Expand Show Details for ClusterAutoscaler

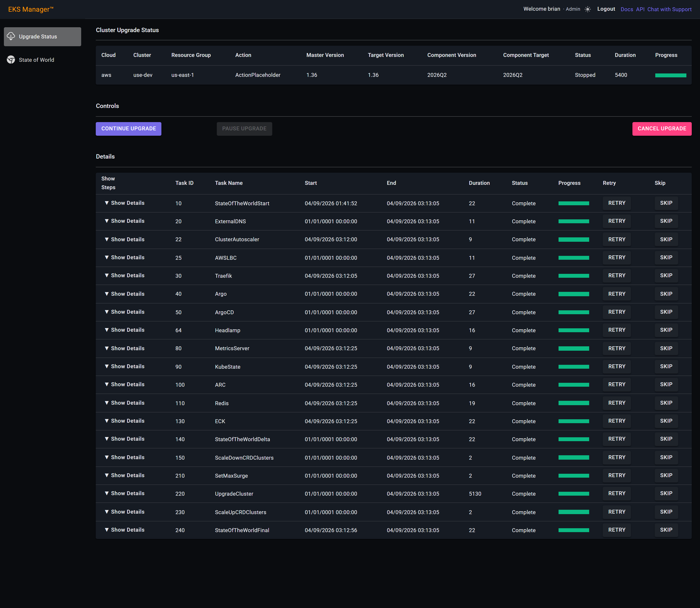point(124,239)
